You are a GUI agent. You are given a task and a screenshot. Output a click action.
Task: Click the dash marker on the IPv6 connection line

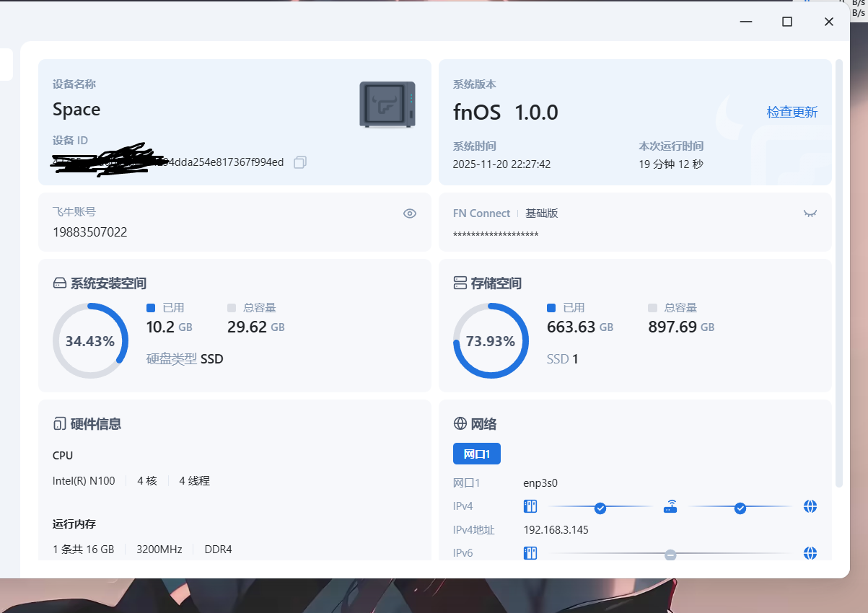pos(670,555)
